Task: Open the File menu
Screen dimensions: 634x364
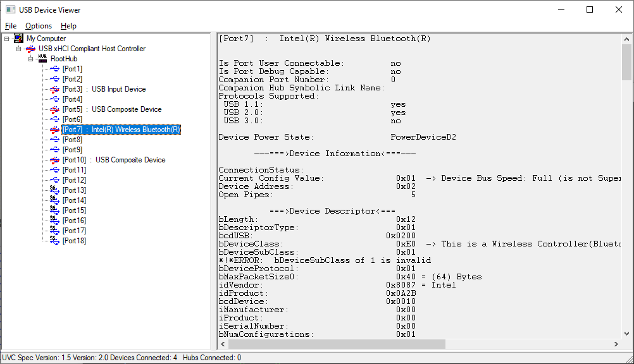Action: (x=11, y=26)
